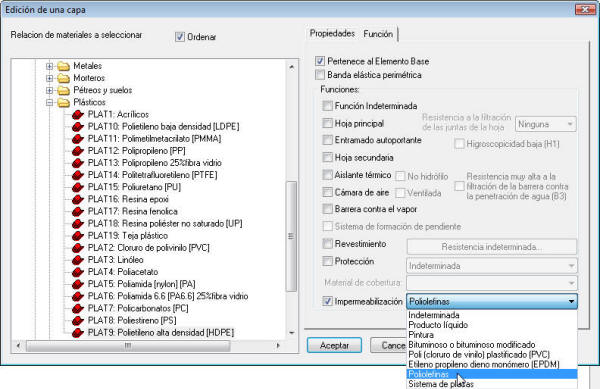Select Bituminoso o bituminoso modificado option
Image resolution: width=600 pixels, height=389 pixels.
(492, 345)
